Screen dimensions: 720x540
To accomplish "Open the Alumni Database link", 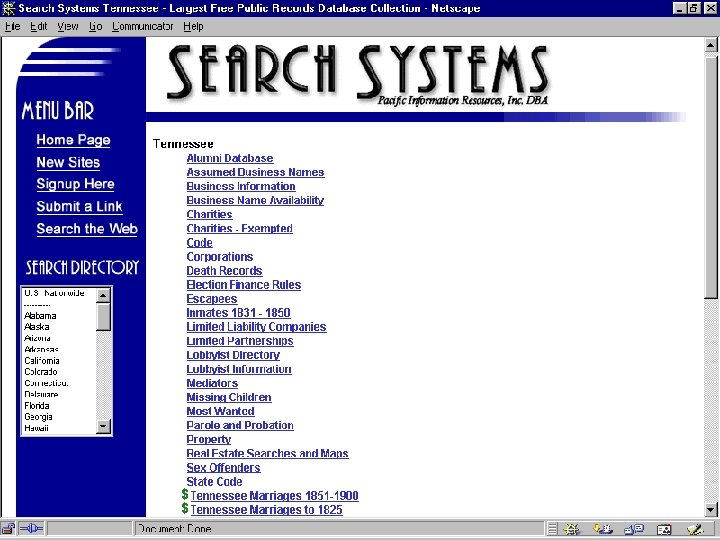I will (x=230, y=158).
